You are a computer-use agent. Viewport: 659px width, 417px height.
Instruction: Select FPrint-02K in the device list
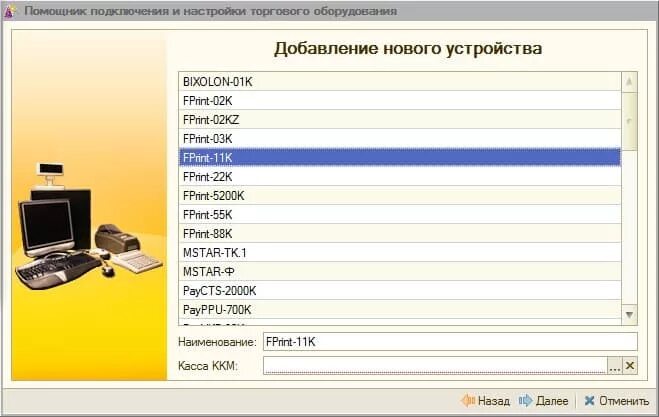[400, 101]
